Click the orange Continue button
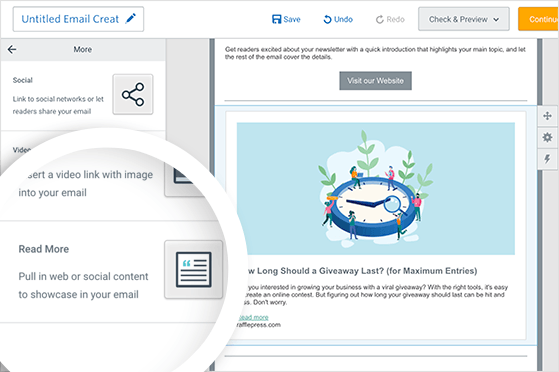 (x=539, y=19)
